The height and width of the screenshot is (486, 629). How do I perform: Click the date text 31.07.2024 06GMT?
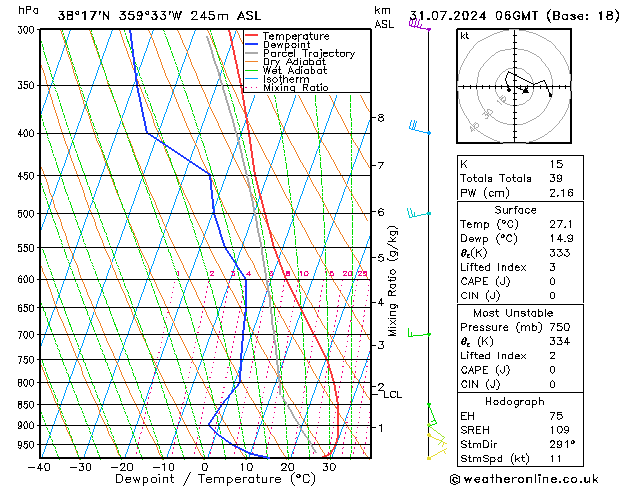[474, 16]
